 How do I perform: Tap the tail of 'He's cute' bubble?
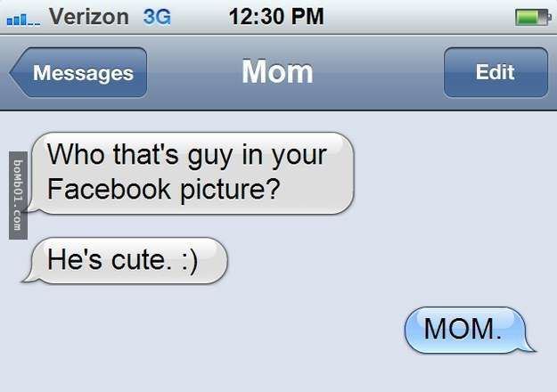(x=29, y=277)
